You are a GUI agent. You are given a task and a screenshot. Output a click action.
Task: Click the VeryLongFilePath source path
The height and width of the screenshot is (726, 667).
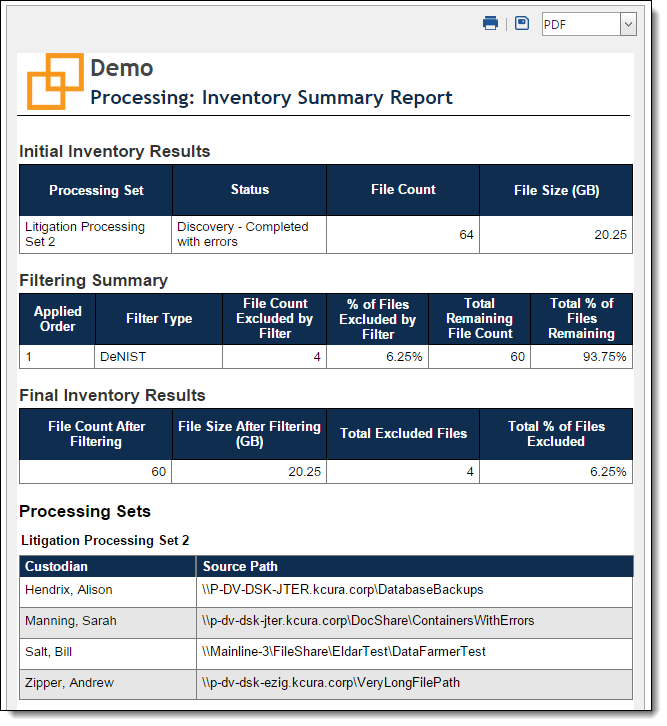click(x=331, y=683)
